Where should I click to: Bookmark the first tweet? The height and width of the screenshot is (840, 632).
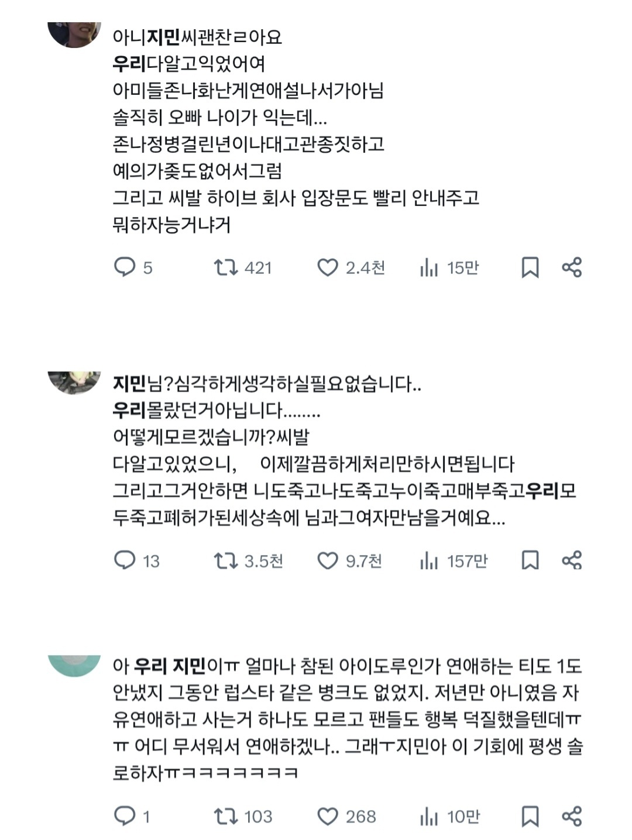pyautogui.click(x=530, y=267)
